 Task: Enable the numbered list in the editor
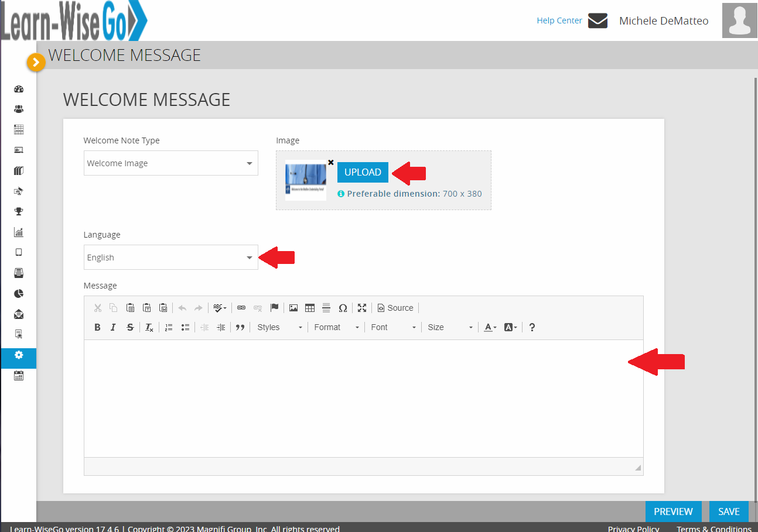[x=169, y=327]
